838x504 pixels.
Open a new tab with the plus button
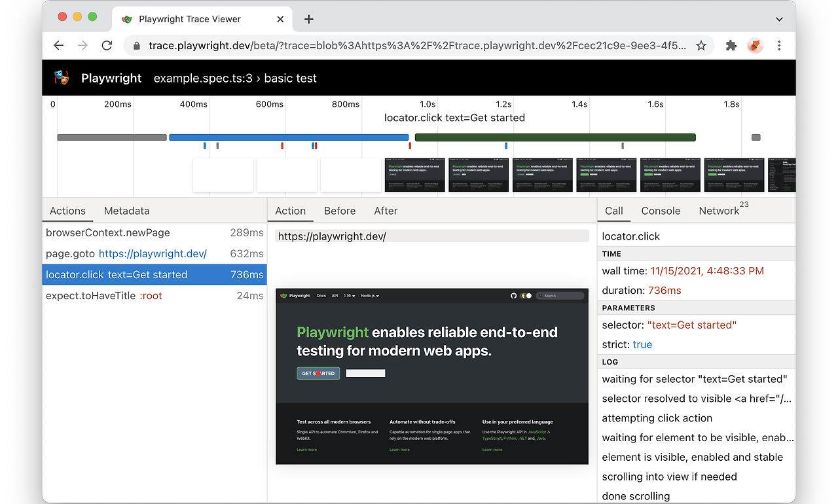click(x=309, y=19)
